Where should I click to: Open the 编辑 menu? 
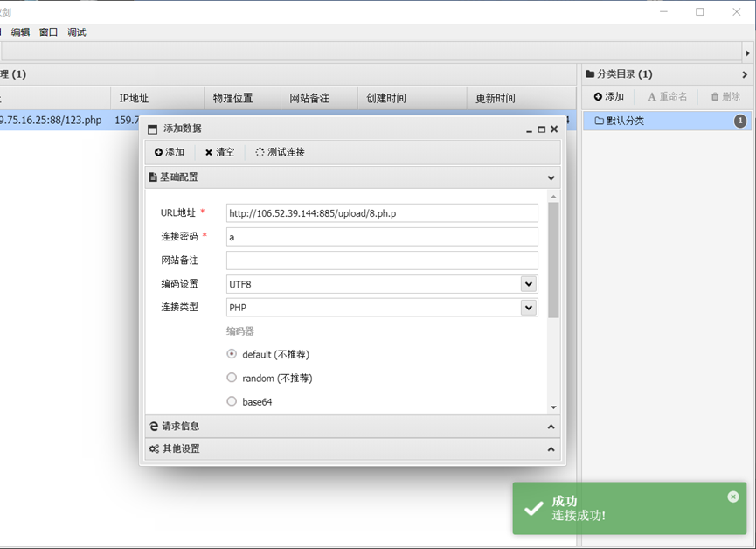[x=20, y=32]
